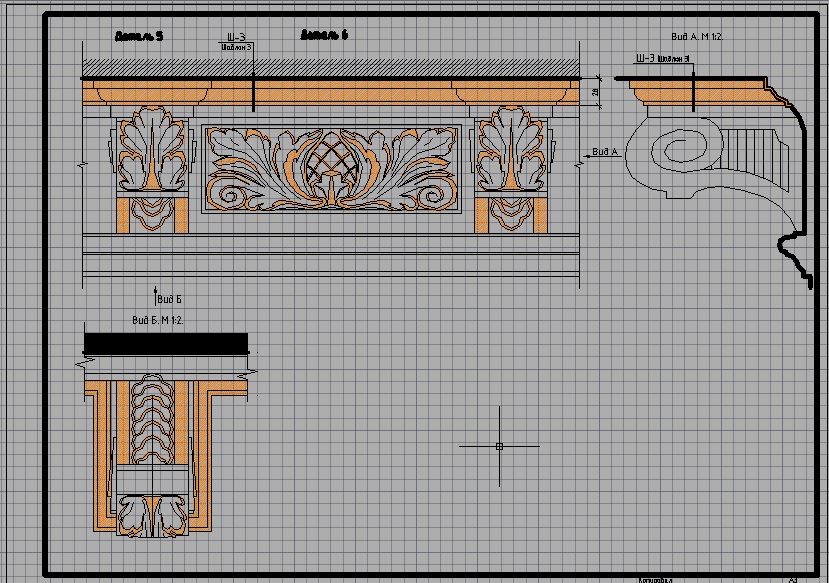Select the volute scroll in side view A

[683, 153]
